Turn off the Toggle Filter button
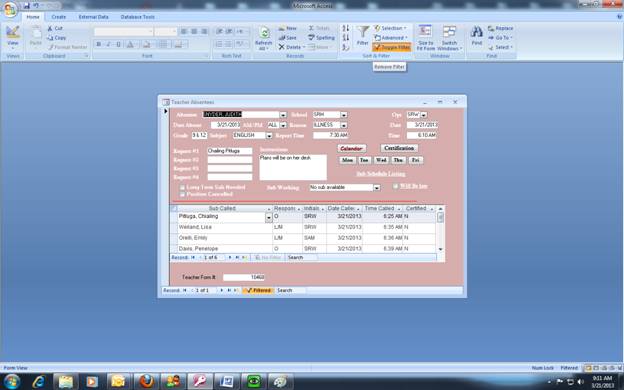The width and height of the screenshot is (624, 390). click(x=392, y=47)
